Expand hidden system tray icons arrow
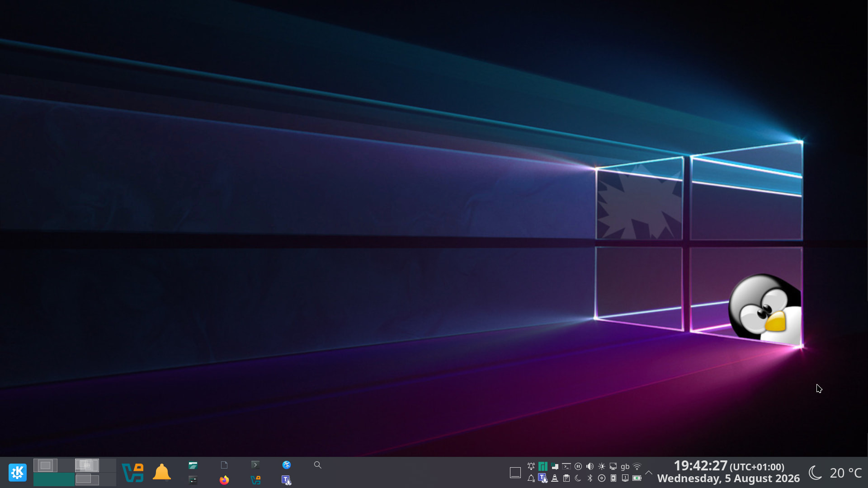868x488 pixels. pyautogui.click(x=649, y=473)
